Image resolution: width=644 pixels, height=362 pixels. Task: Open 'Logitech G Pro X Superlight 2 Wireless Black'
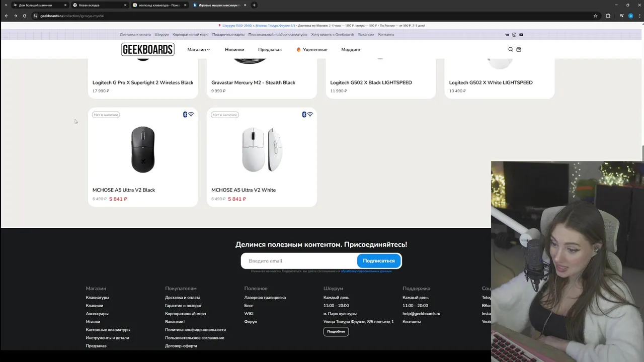[x=143, y=82]
